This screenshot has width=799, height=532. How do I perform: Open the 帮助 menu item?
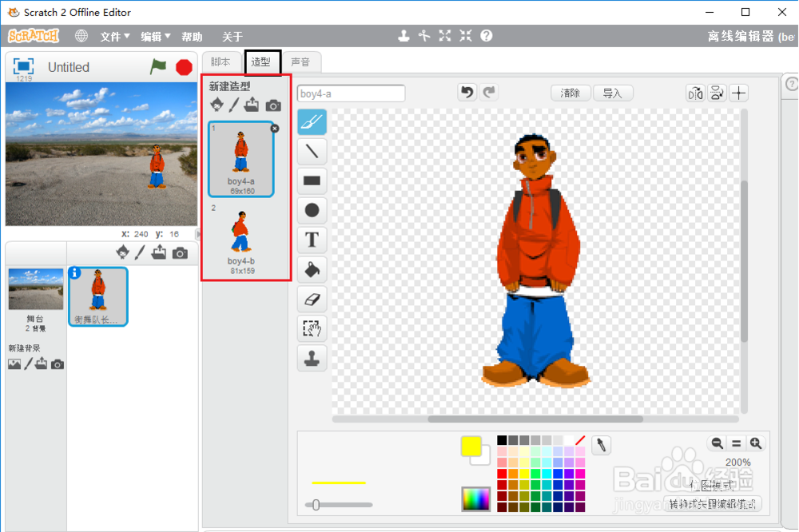click(192, 37)
